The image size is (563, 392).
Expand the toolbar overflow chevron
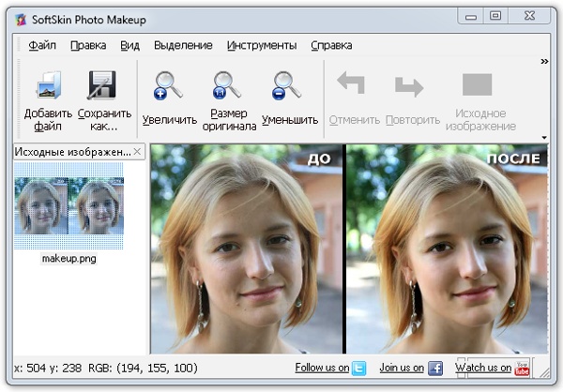[544, 62]
